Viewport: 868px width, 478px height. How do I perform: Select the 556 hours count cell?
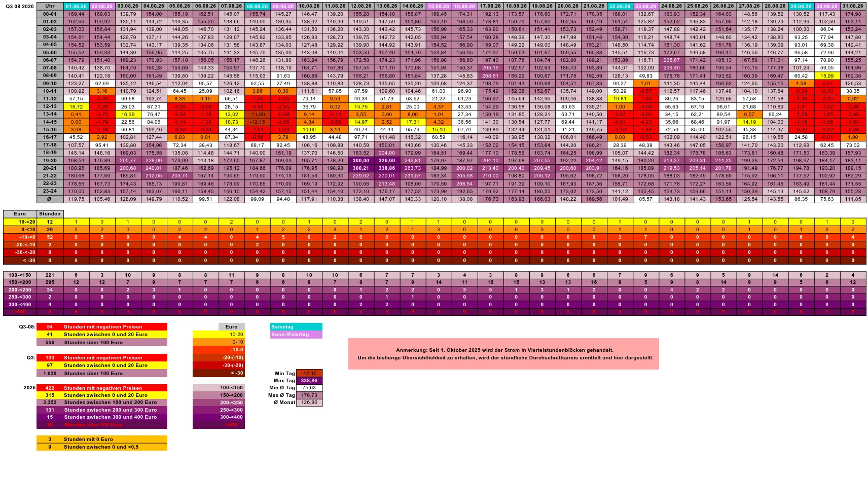pyautogui.click(x=50, y=343)
